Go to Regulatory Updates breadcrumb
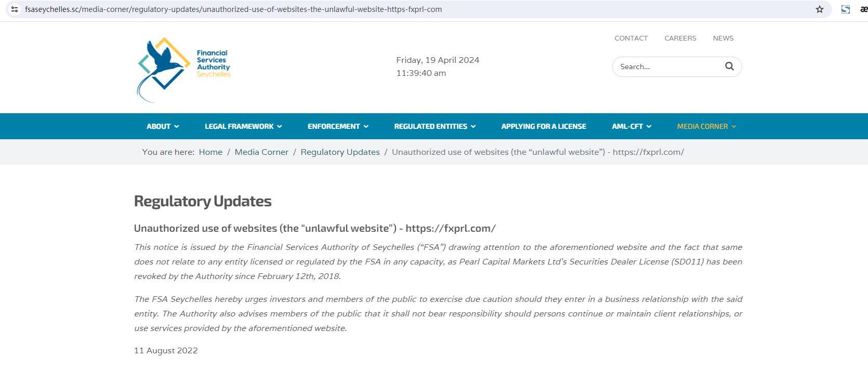Screen dimensions: 868x371 click(340, 152)
